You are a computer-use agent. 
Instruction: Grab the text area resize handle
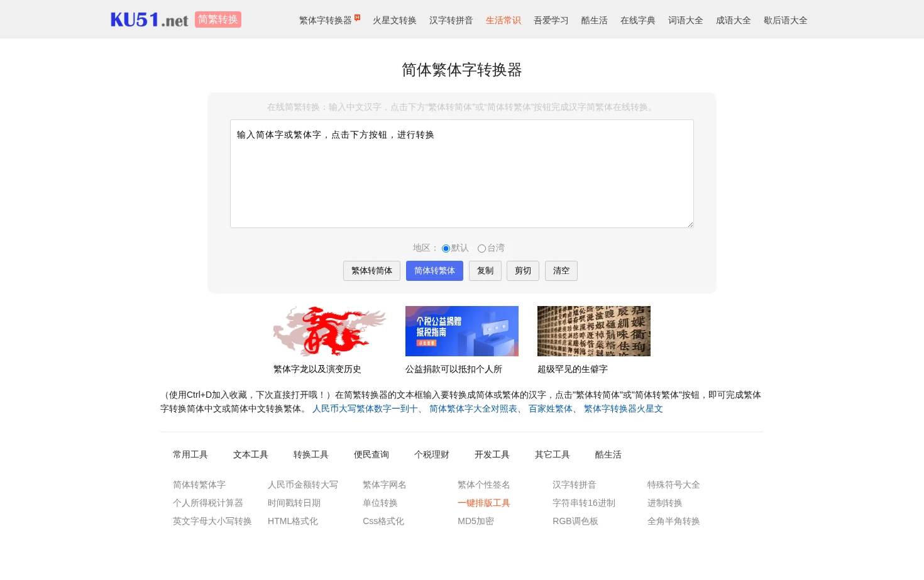(x=690, y=224)
